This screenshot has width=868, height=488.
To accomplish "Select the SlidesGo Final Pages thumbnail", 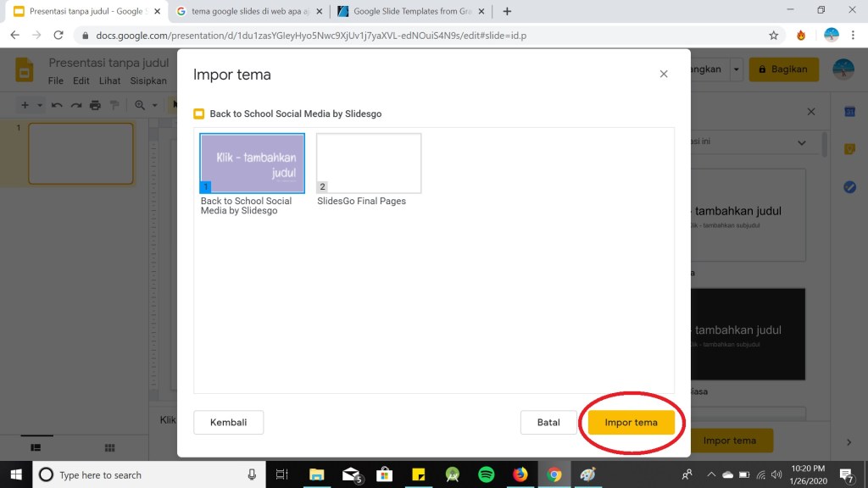I will [369, 164].
